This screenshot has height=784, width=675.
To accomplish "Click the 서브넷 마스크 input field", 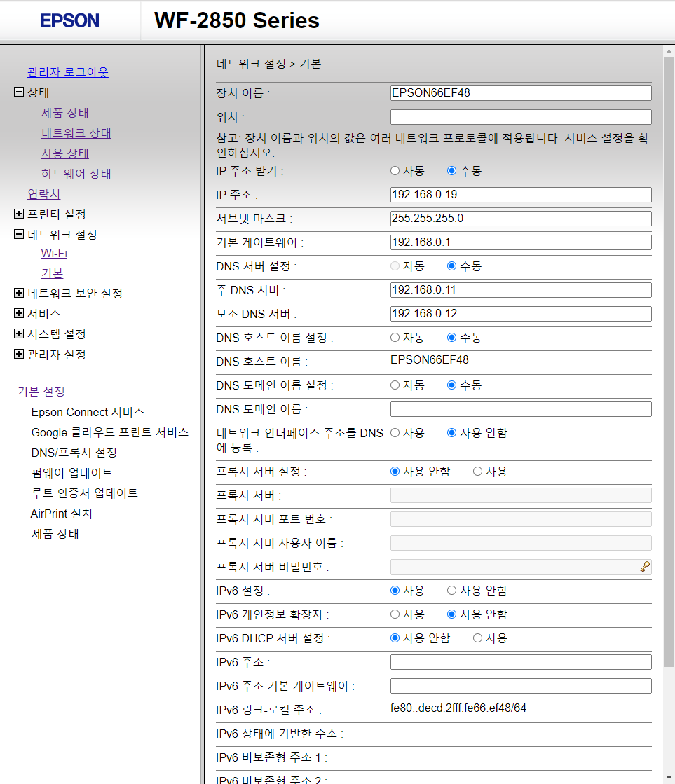I will [x=521, y=219].
